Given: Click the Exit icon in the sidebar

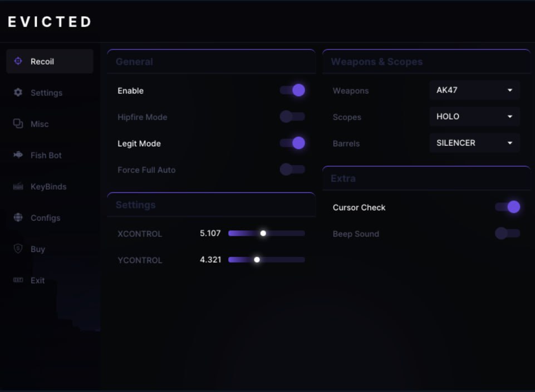Looking at the screenshot, I should [17, 280].
